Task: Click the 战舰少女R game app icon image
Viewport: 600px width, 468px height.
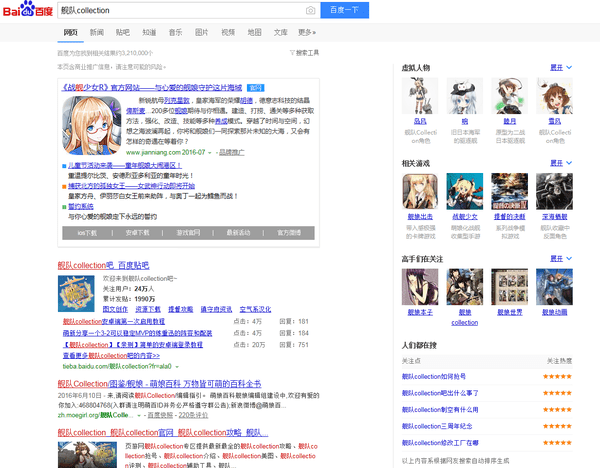Action: tap(91, 126)
